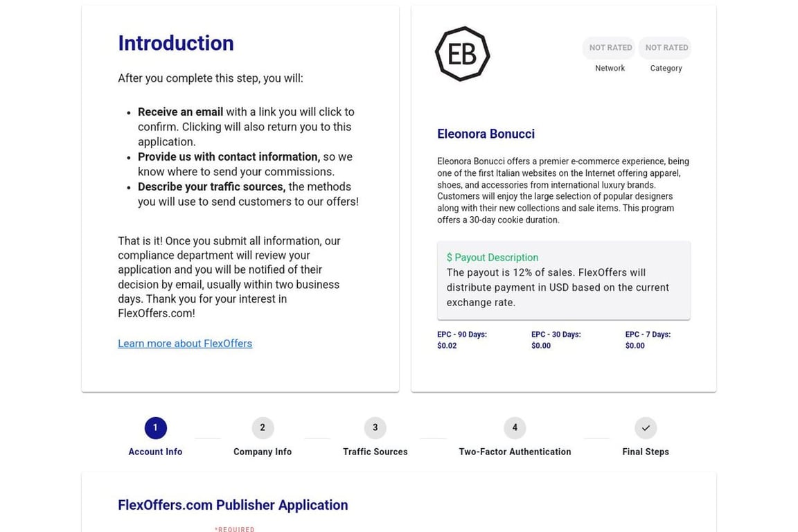Open the Account Info step label
This screenshot has height=532, width=798.
click(155, 452)
